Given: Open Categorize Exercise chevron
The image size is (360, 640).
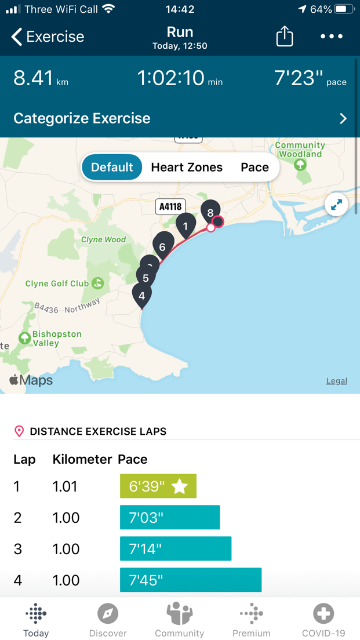Looking at the screenshot, I should click(x=343, y=119).
